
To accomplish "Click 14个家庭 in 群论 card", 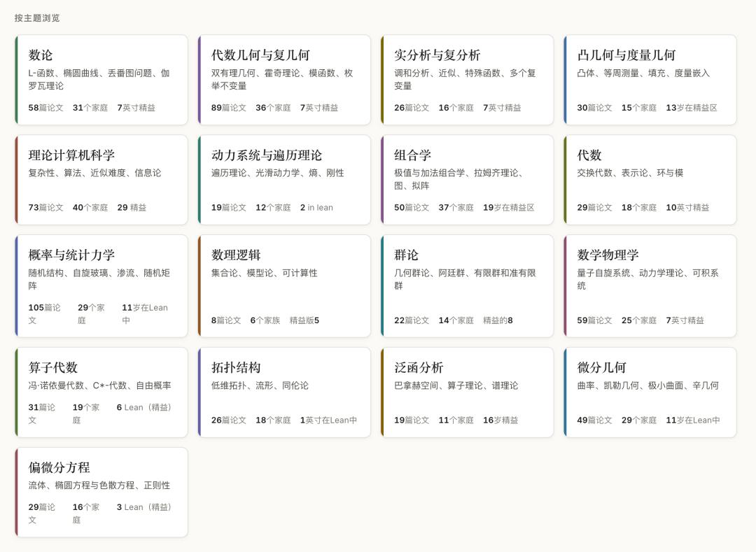I will pyautogui.click(x=456, y=320).
